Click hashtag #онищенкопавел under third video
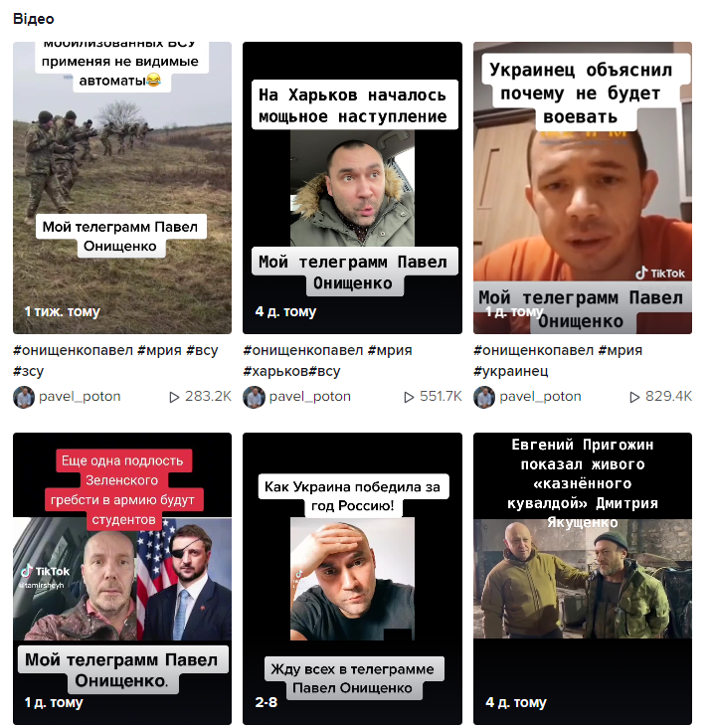The width and height of the screenshot is (712, 728). click(x=533, y=350)
